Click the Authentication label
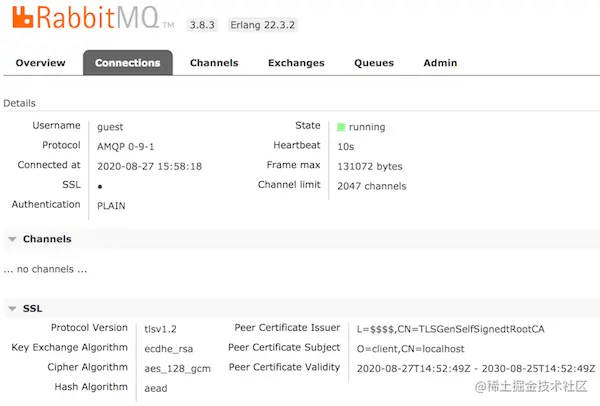The height and width of the screenshot is (406, 600). (x=46, y=204)
